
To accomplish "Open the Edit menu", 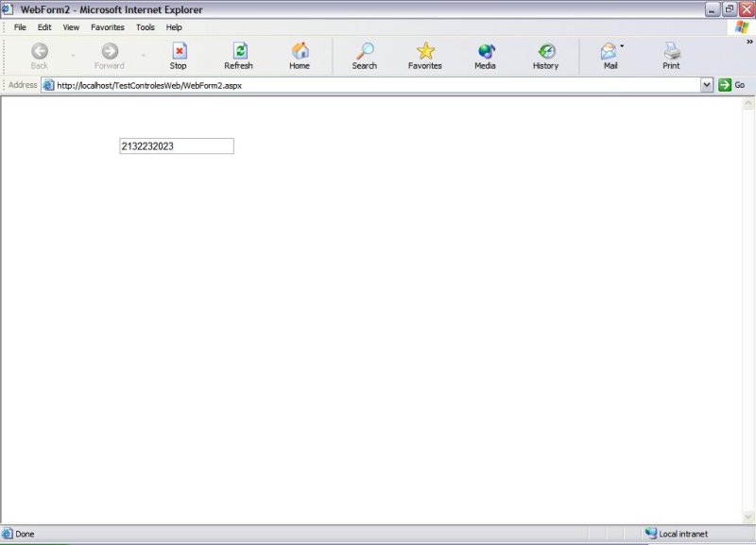I will [x=44, y=27].
